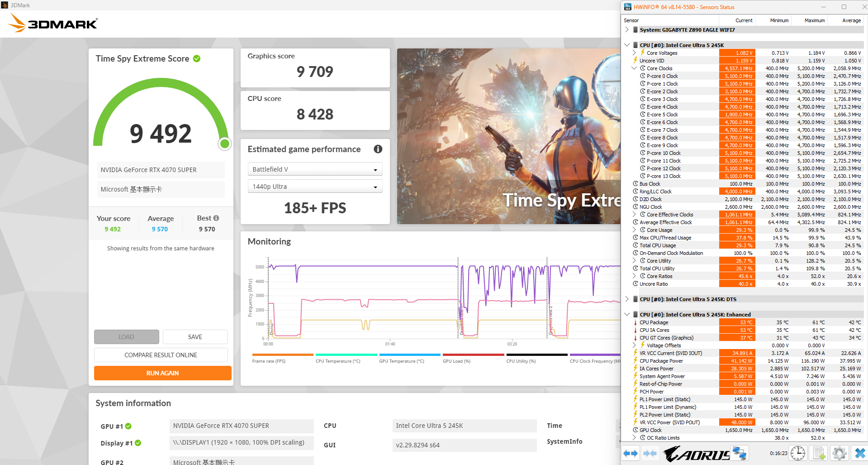
Task: Click the Average column header
Action: tap(845, 20)
